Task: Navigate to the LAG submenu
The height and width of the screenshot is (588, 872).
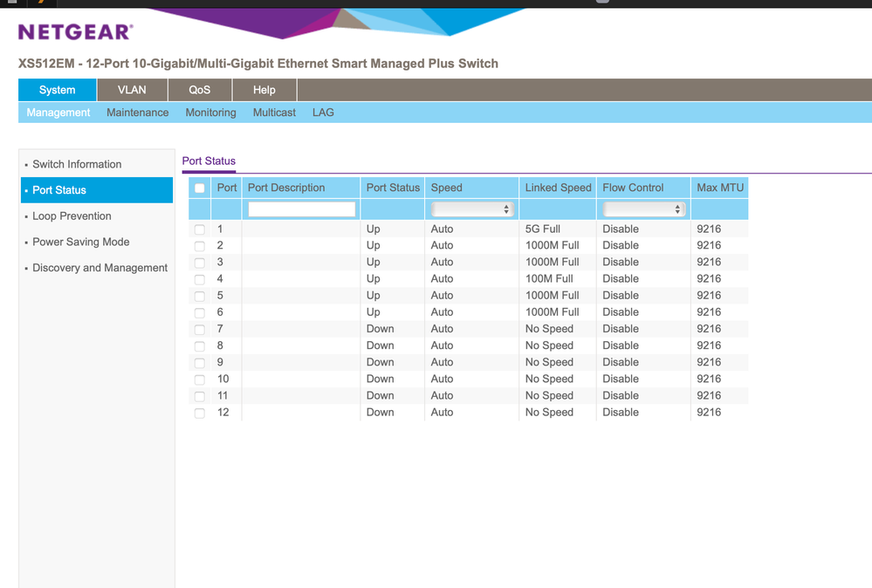Action: (x=323, y=113)
